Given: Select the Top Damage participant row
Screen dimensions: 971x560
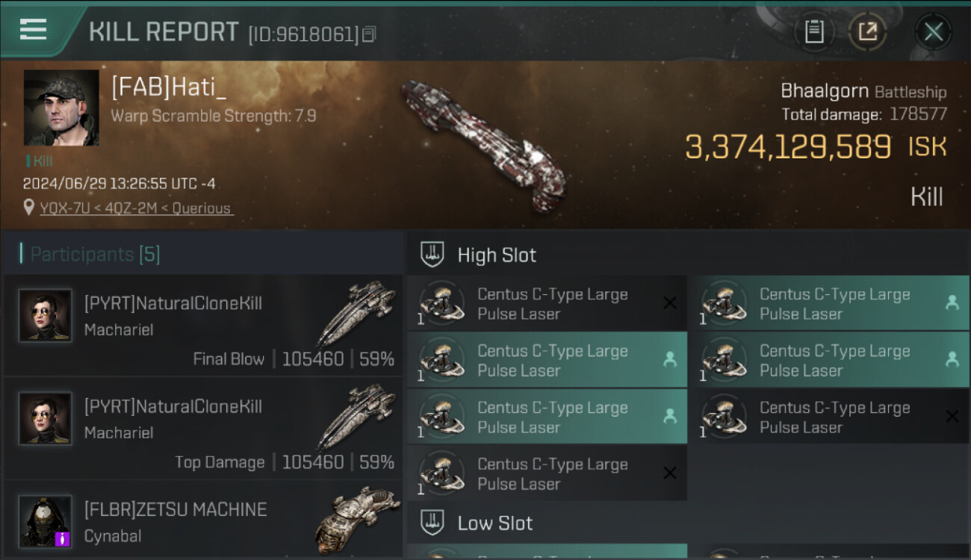Looking at the screenshot, I should click(x=203, y=429).
